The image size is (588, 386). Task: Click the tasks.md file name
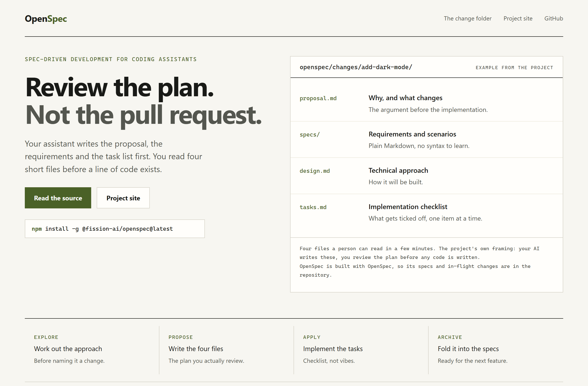coord(313,207)
